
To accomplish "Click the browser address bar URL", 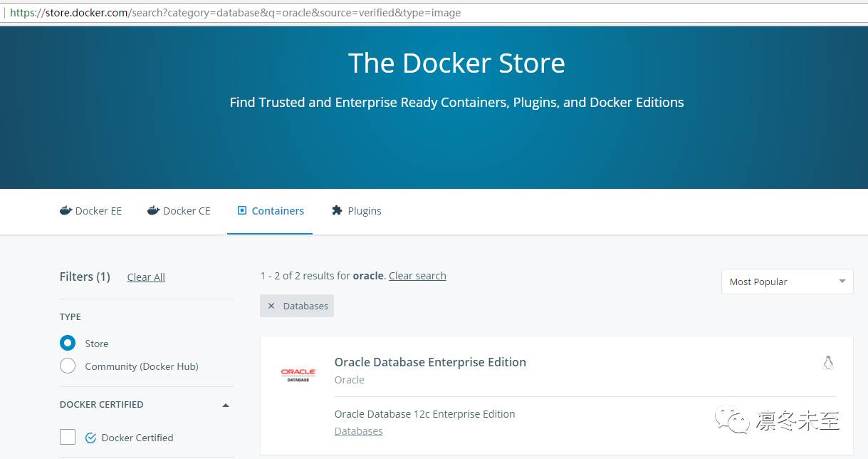I will tap(235, 12).
